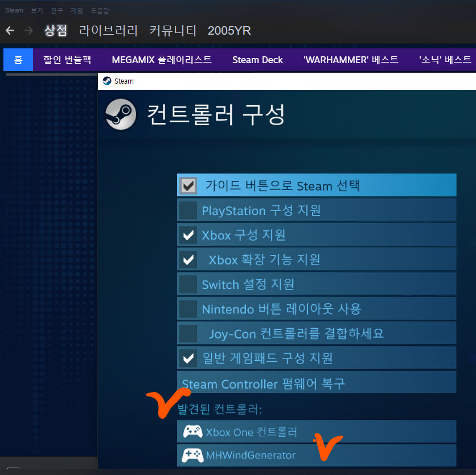Check Nintendo 버튼 레이아웃 사용 checkbox
The image size is (476, 475).
click(x=188, y=309)
